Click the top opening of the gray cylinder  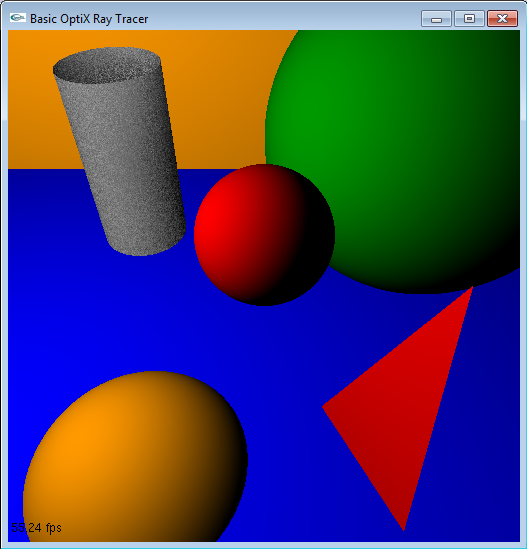click(107, 65)
